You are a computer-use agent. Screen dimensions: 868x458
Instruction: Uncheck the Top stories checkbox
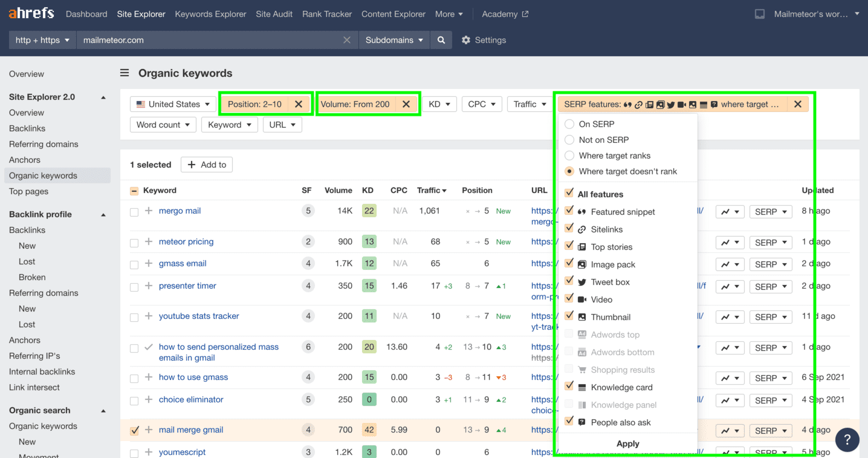pyautogui.click(x=569, y=246)
